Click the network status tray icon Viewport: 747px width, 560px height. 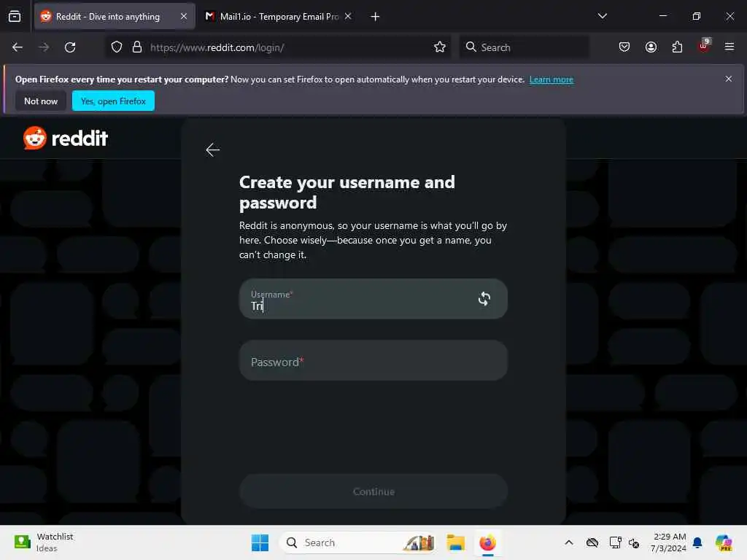click(x=634, y=542)
